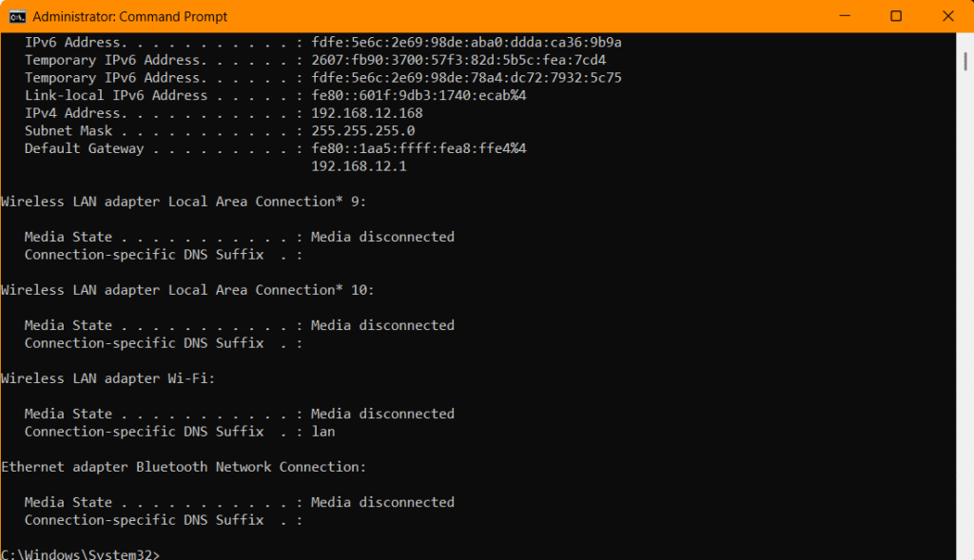974x560 pixels.
Task: Close the Administrator Command Prompt window
Action: pos(948,16)
